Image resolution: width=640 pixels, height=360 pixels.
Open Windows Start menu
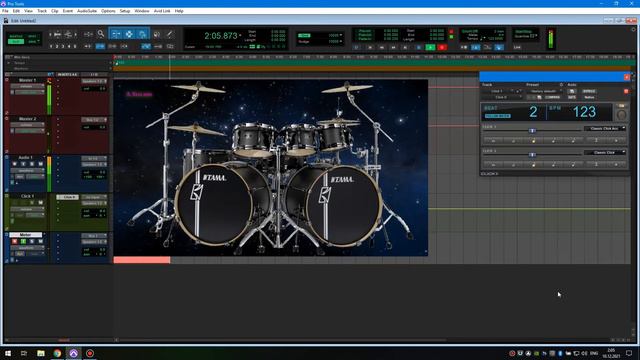point(8,353)
